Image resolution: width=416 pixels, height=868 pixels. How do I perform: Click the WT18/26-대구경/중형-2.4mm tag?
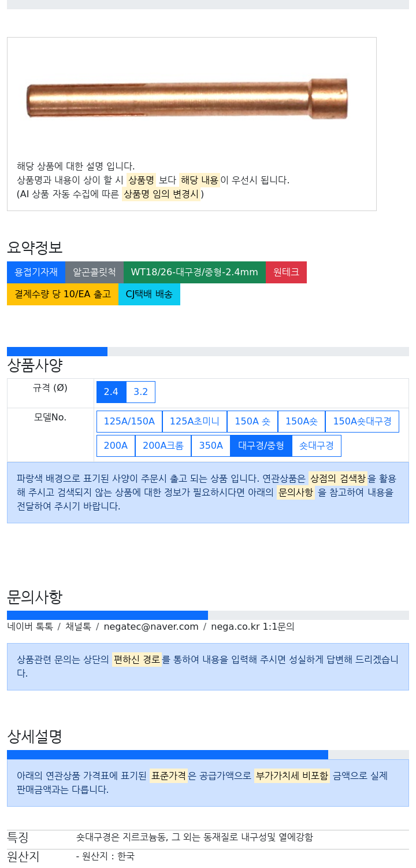195,272
